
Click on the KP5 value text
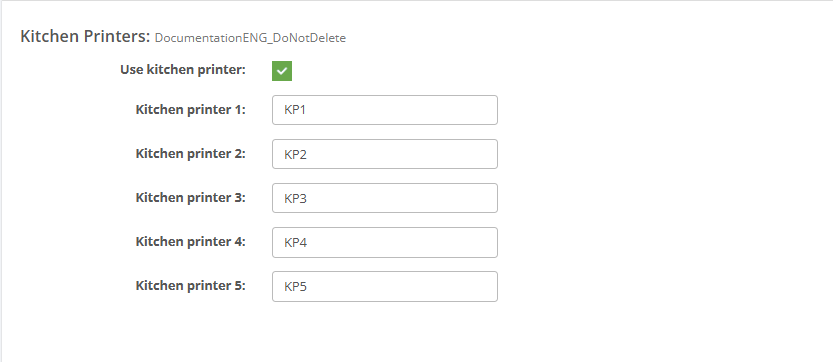(296, 287)
